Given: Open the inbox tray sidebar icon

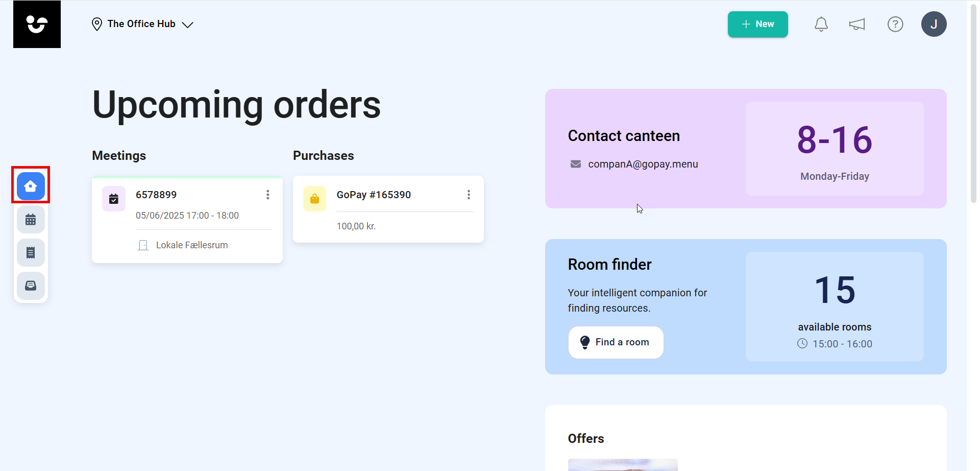Looking at the screenshot, I should click(x=31, y=286).
